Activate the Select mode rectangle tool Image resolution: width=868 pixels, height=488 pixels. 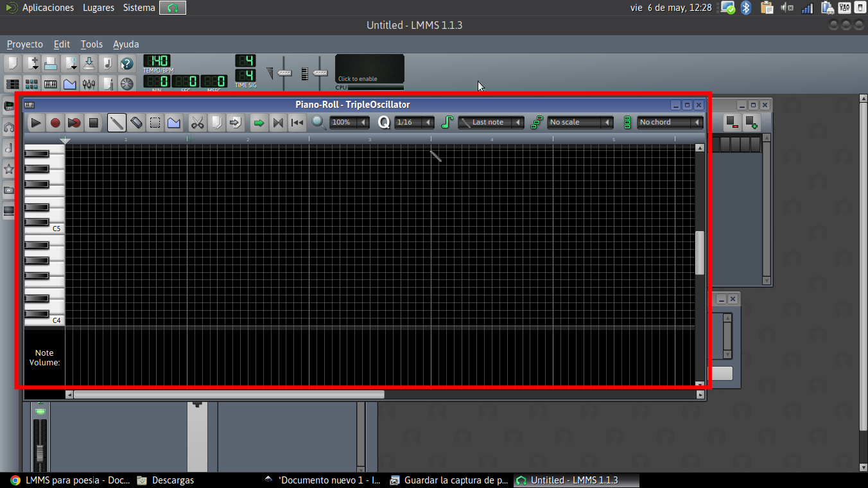coord(155,122)
